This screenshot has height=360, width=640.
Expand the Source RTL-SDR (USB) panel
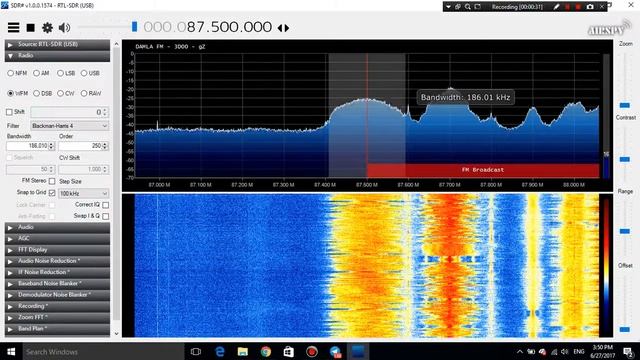(x=58, y=44)
